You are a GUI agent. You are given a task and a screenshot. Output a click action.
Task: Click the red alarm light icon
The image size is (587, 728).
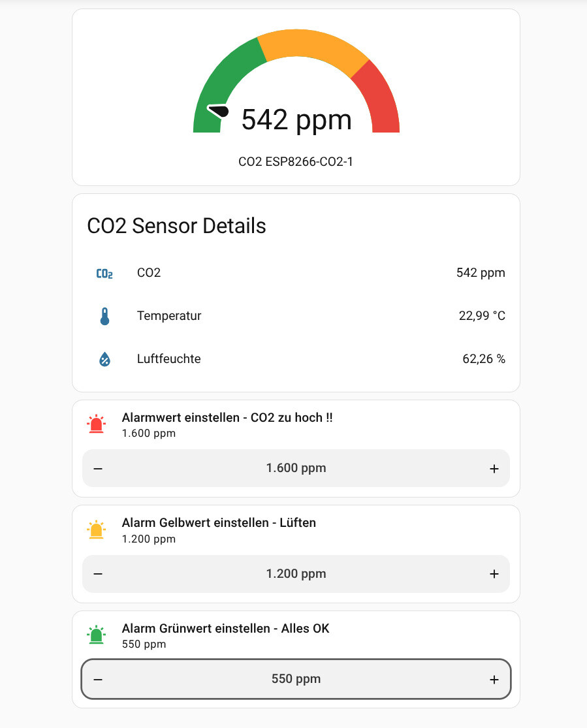(x=96, y=424)
